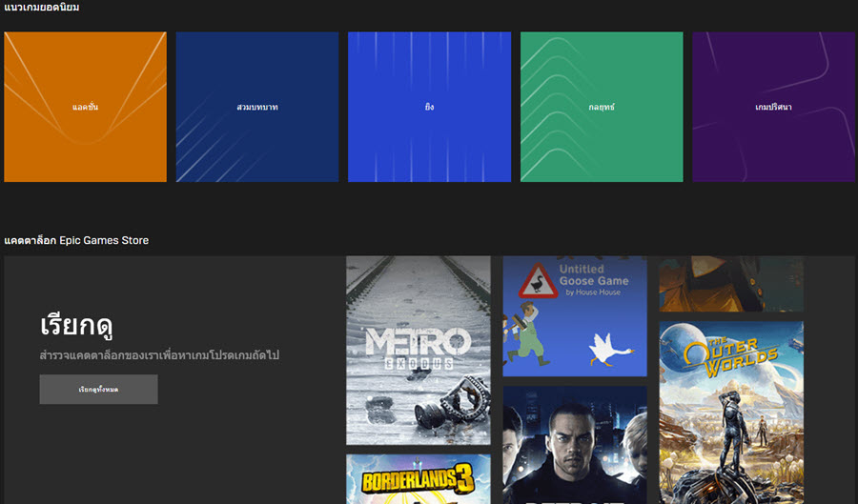Click the large เรียกดู title text
Viewport: 858px width, 504px height.
click(x=76, y=325)
